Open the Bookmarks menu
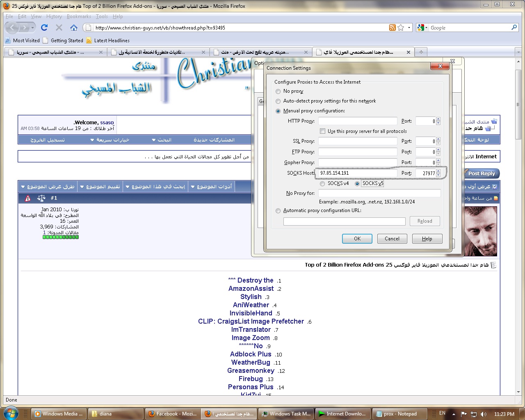This screenshot has height=420, width=525. (x=79, y=16)
